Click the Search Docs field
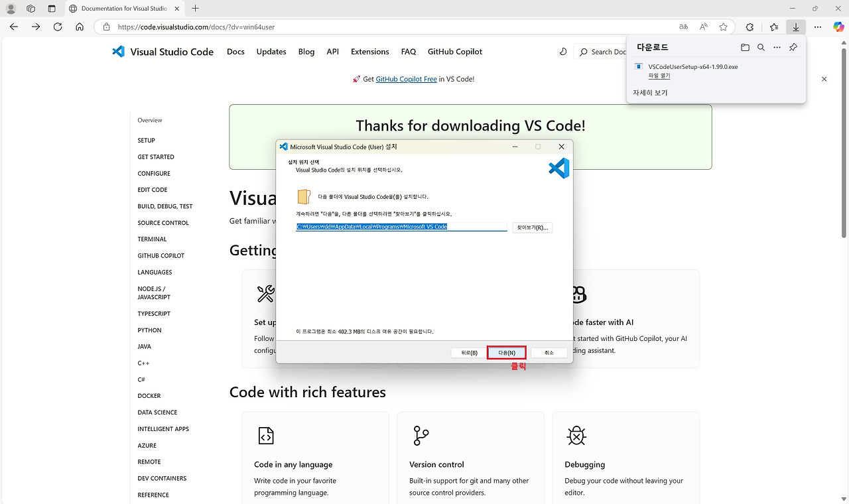The image size is (849, 504). click(x=600, y=52)
